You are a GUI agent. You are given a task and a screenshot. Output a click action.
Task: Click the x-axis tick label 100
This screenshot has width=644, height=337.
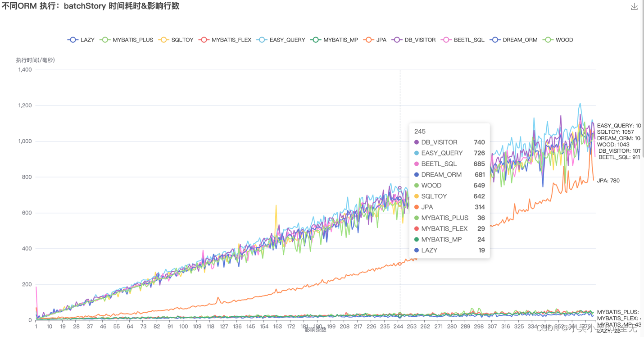pos(183,327)
